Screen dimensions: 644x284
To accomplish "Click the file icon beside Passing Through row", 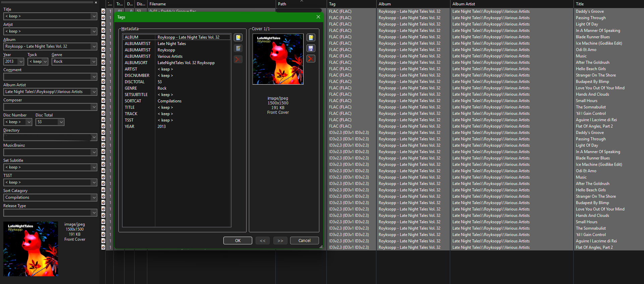I will [103, 18].
